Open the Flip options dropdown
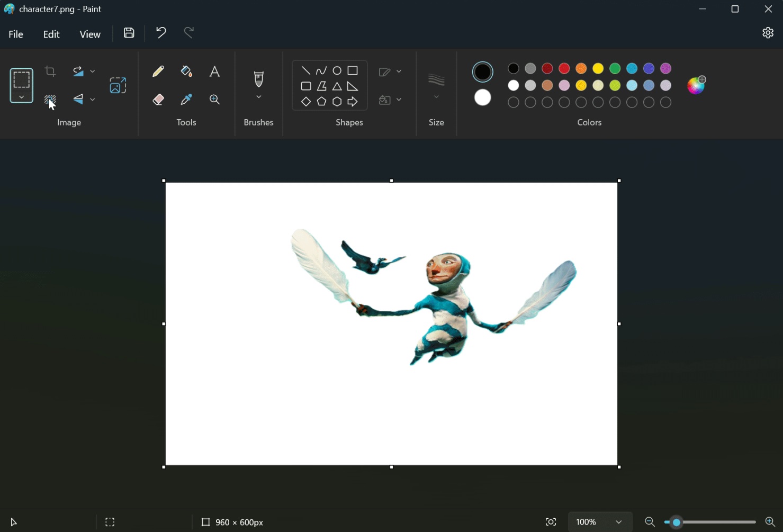This screenshot has width=783, height=532. [x=93, y=100]
